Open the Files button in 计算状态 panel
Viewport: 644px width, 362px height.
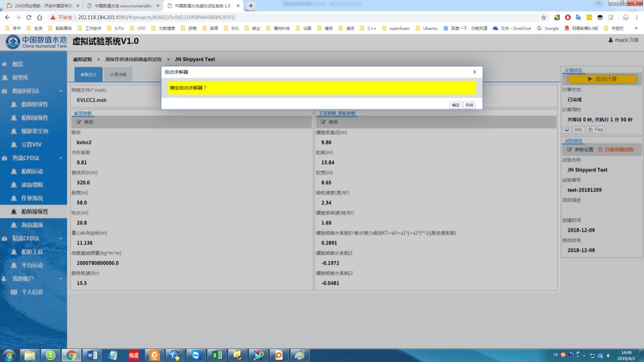tap(596, 129)
